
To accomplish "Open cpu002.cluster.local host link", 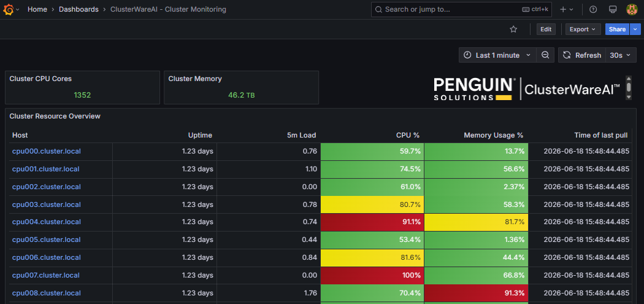I will coord(47,187).
